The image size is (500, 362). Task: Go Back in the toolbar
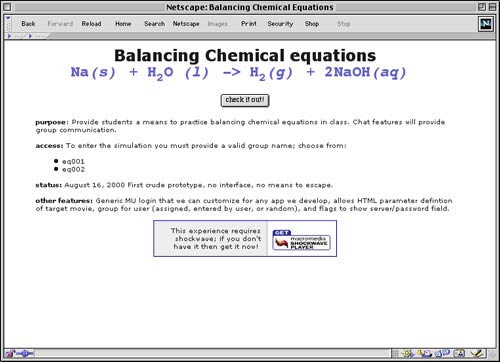click(x=28, y=24)
